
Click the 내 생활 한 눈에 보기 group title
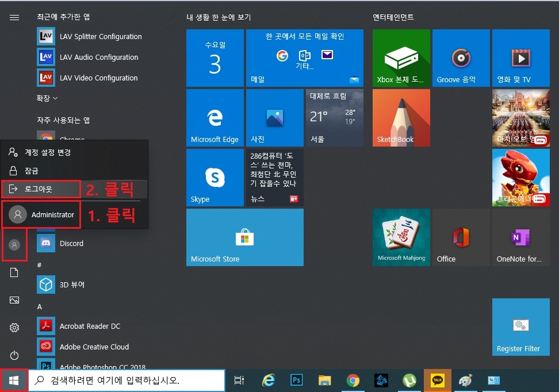click(219, 17)
